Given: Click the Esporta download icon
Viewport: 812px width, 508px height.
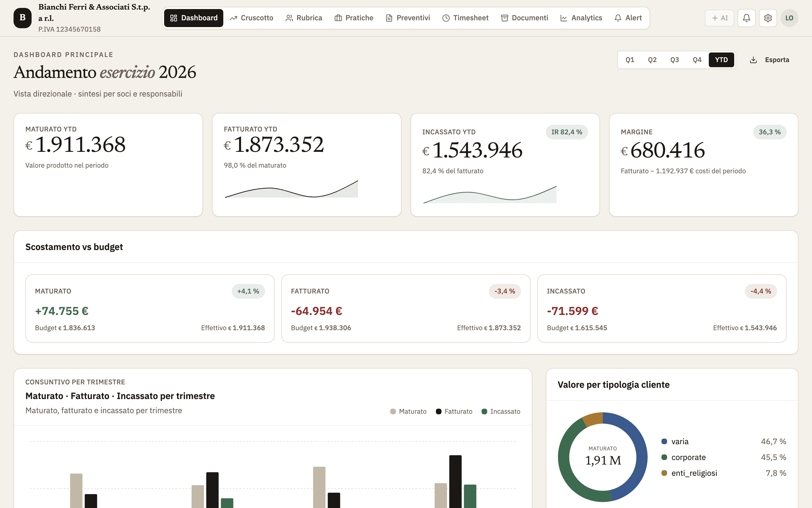Looking at the screenshot, I should point(753,60).
